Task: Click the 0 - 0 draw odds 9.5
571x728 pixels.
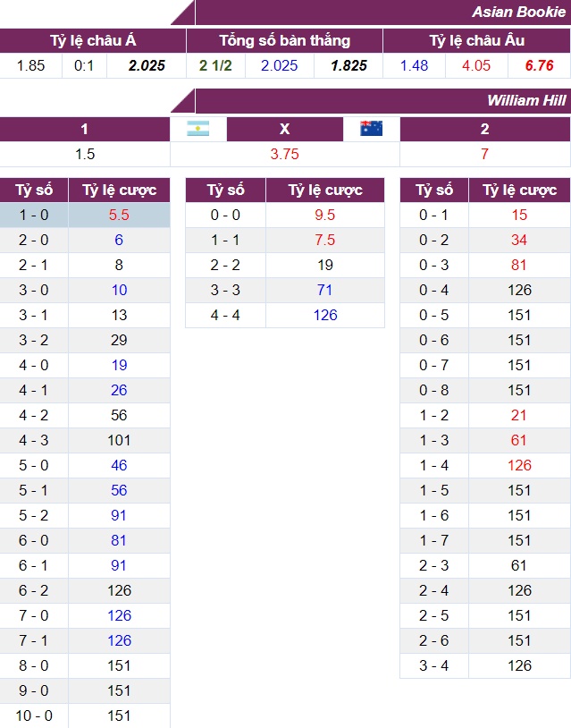Action: [x=325, y=215]
